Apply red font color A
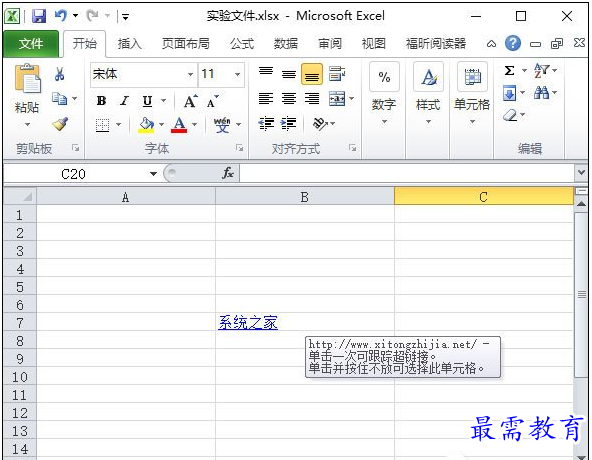The image size is (592, 460). (179, 125)
